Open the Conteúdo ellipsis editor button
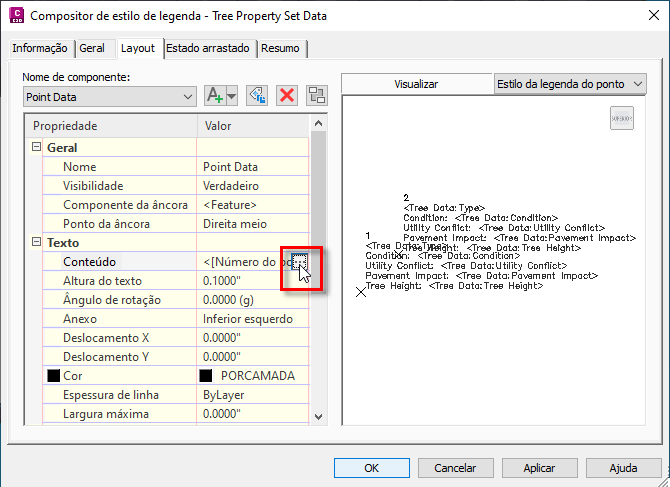670x487 pixels. (x=300, y=261)
